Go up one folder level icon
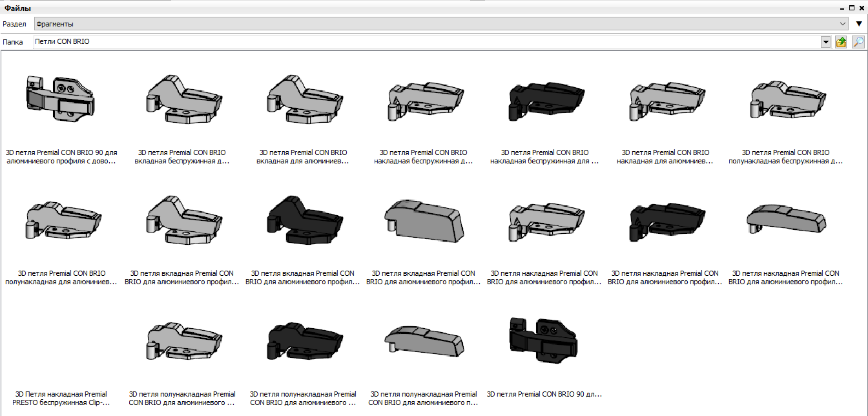The height and width of the screenshot is (416, 868). [842, 42]
